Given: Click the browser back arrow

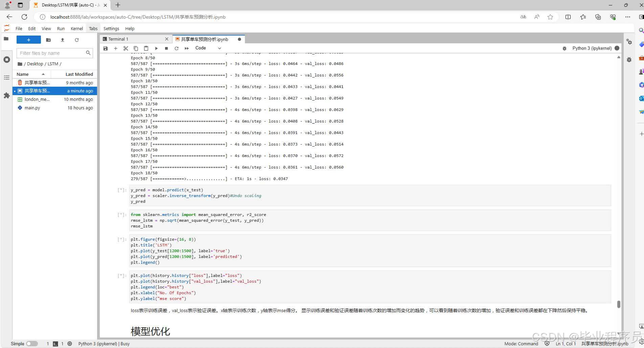Looking at the screenshot, I should [x=9, y=17].
